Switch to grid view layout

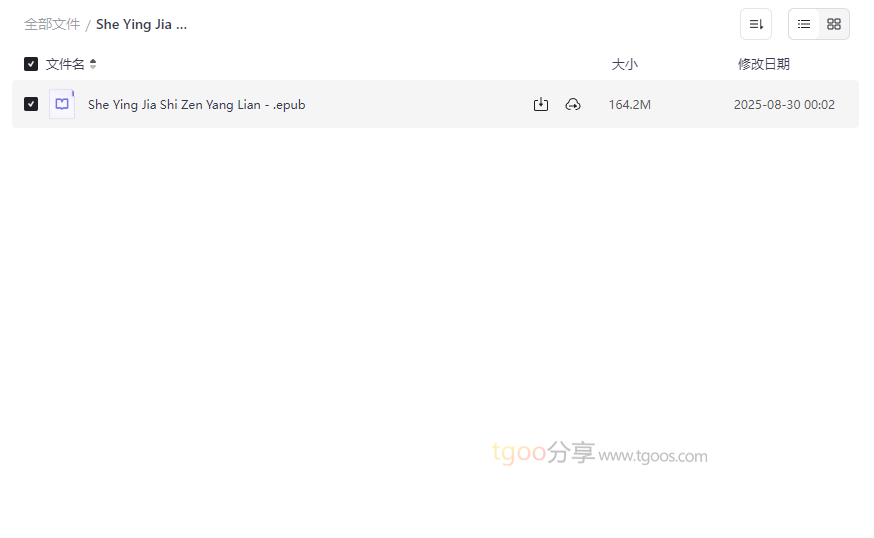pyautogui.click(x=834, y=24)
